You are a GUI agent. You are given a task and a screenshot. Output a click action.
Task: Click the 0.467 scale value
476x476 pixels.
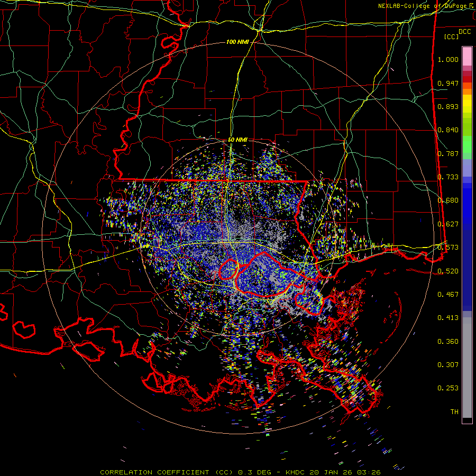click(448, 295)
